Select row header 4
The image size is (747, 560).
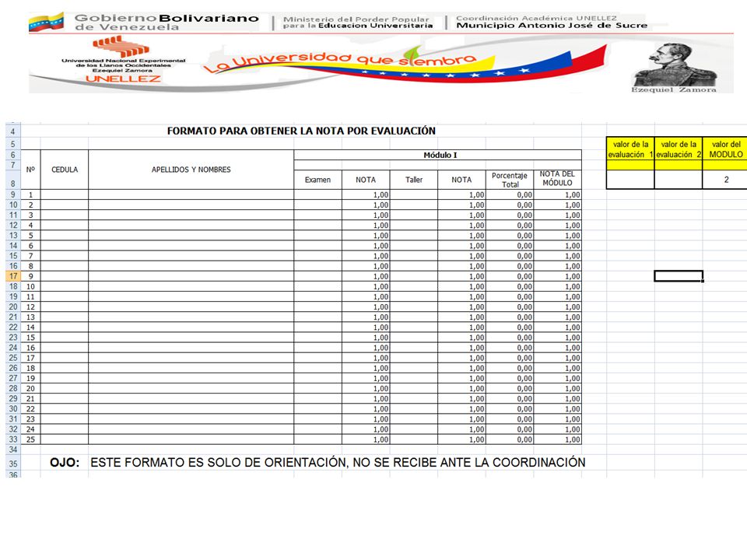coord(13,131)
